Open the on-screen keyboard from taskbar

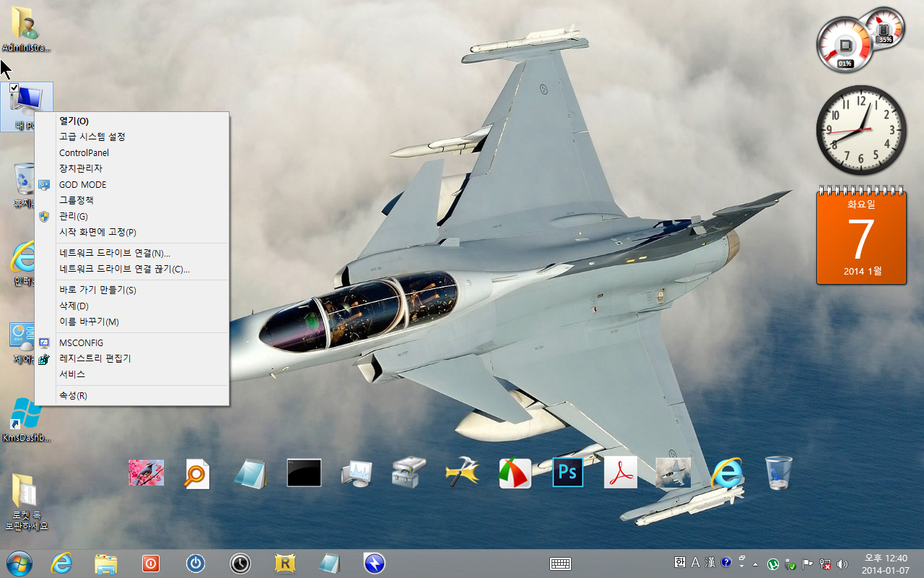(x=561, y=564)
